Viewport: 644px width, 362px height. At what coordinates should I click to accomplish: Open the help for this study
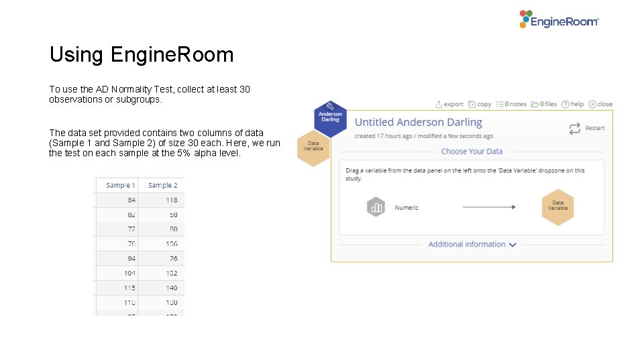pos(572,105)
